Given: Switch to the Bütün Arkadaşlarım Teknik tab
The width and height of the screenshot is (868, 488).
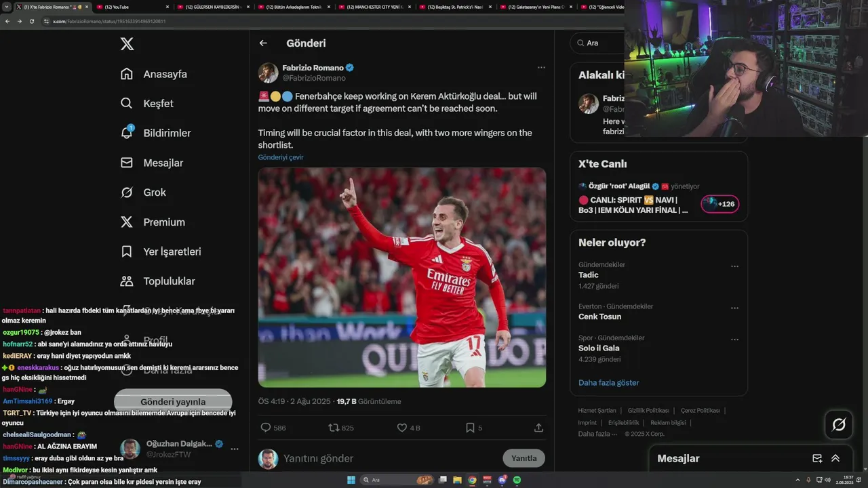Looking at the screenshot, I should coord(294,7).
